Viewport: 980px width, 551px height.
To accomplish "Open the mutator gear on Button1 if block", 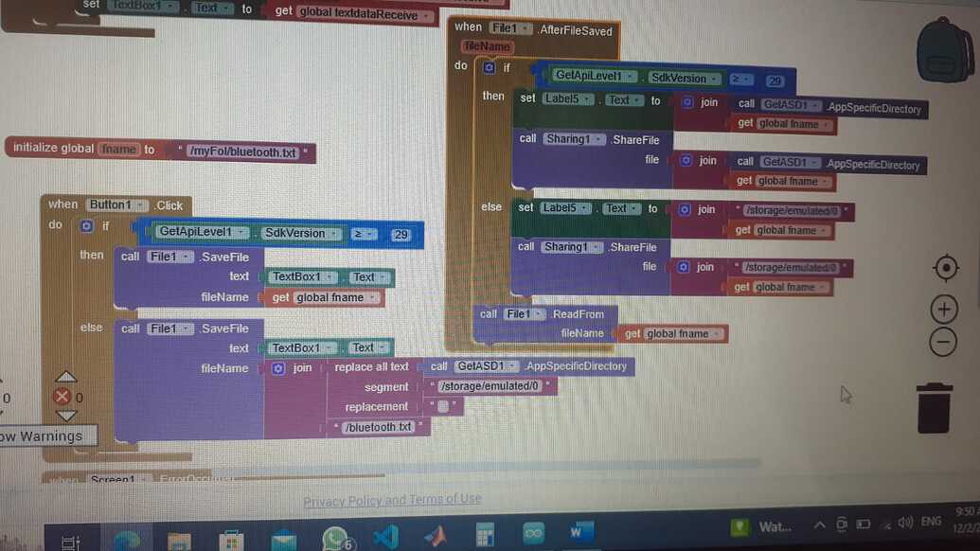I will click(x=86, y=225).
